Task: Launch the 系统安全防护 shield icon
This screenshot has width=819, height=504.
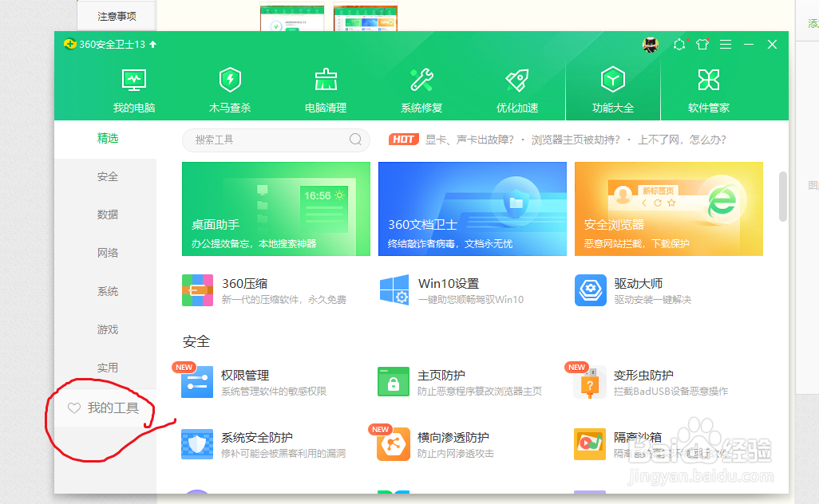Action: 197,444
